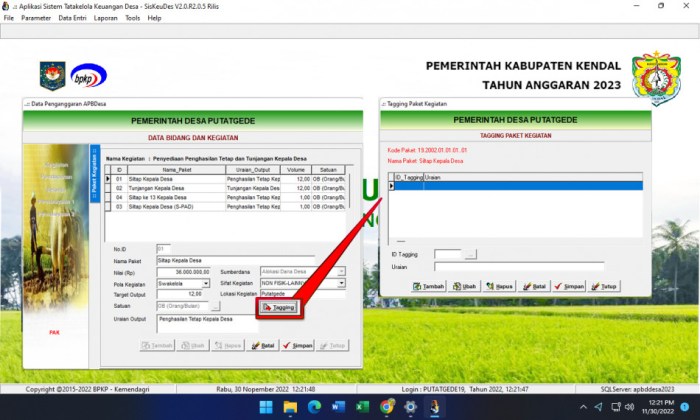Open the notification badge icon
700x420 pixels.
point(684,407)
